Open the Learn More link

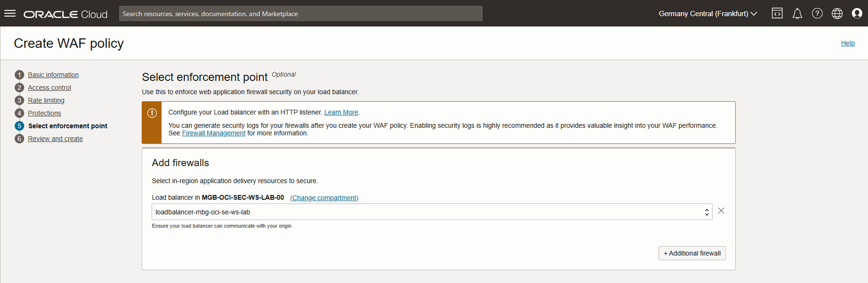[x=341, y=112]
